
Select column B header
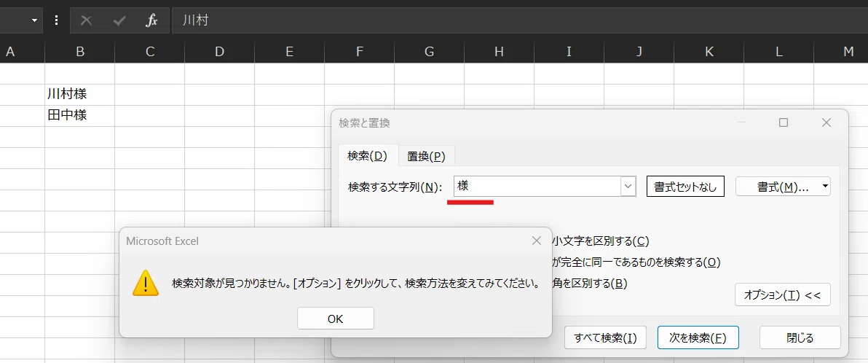tap(79, 52)
